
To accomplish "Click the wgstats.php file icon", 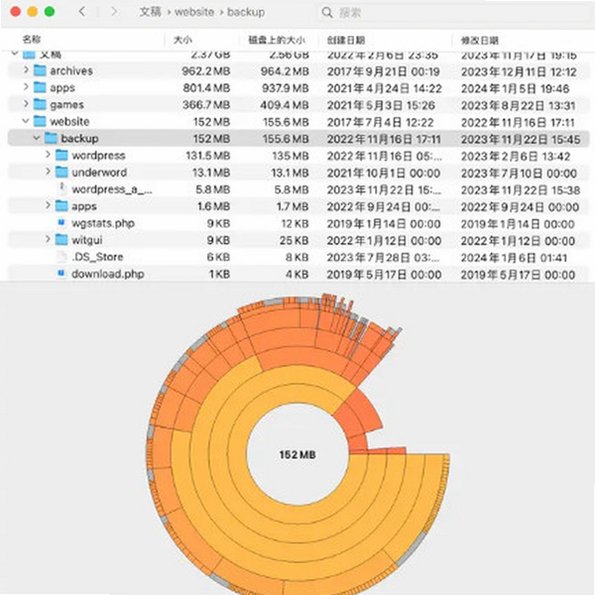I will point(61,223).
